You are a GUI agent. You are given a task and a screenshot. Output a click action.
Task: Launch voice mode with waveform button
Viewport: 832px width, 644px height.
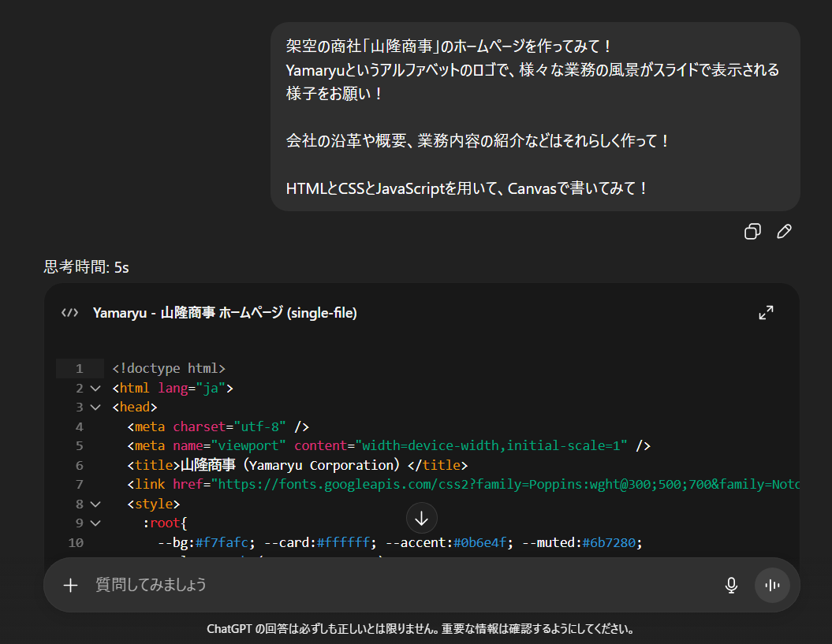[x=772, y=585]
